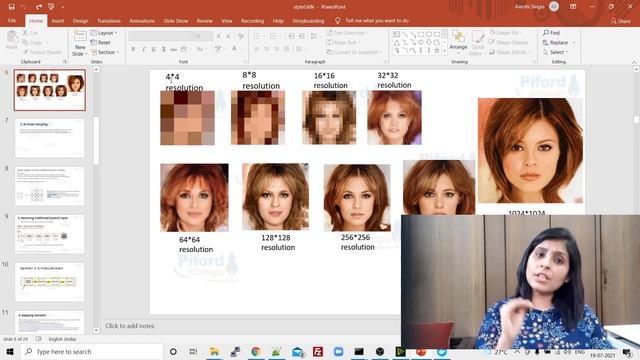The height and width of the screenshot is (360, 640).
Task: Expand the Align Text dropdown
Action: pos(343,42)
